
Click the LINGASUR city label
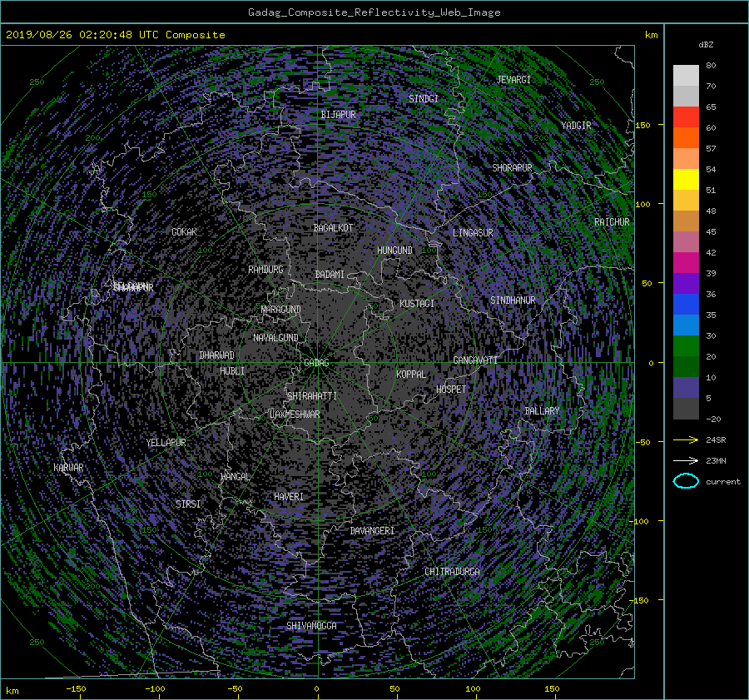473,233
